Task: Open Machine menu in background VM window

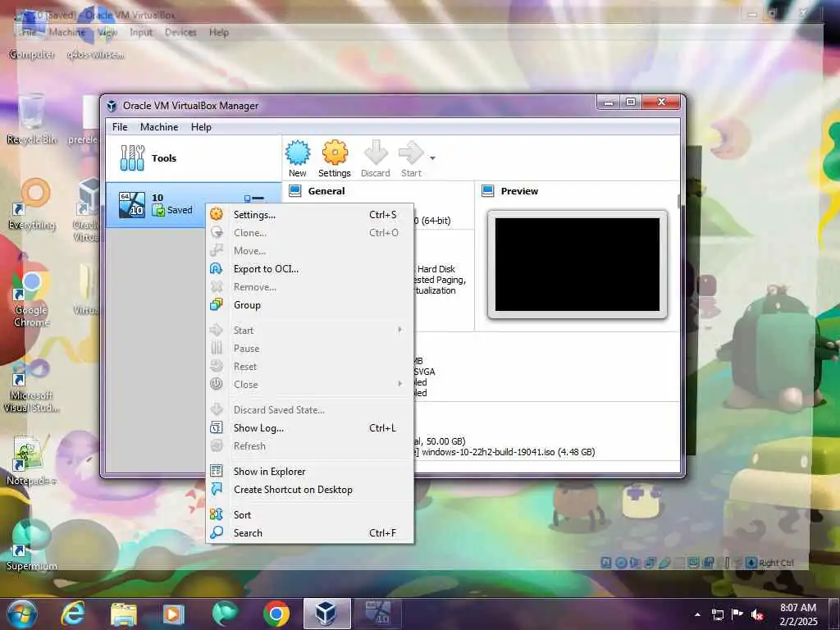Action: coord(67,32)
